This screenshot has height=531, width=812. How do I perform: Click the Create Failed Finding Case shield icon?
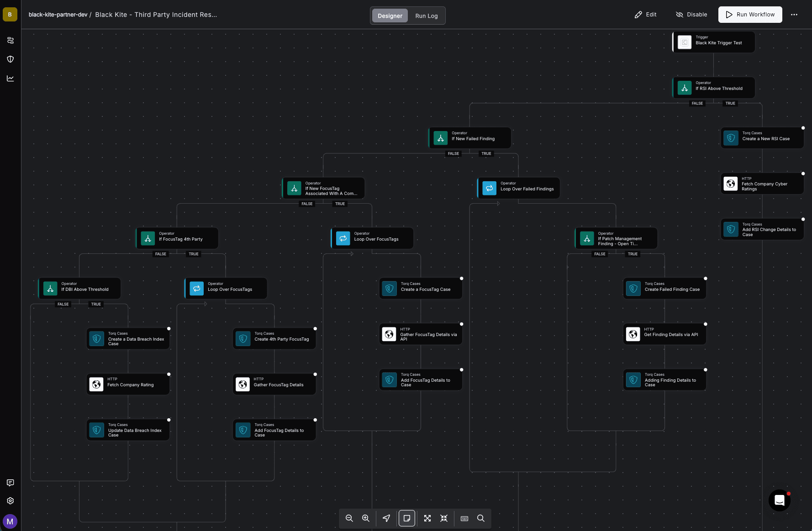coord(633,289)
